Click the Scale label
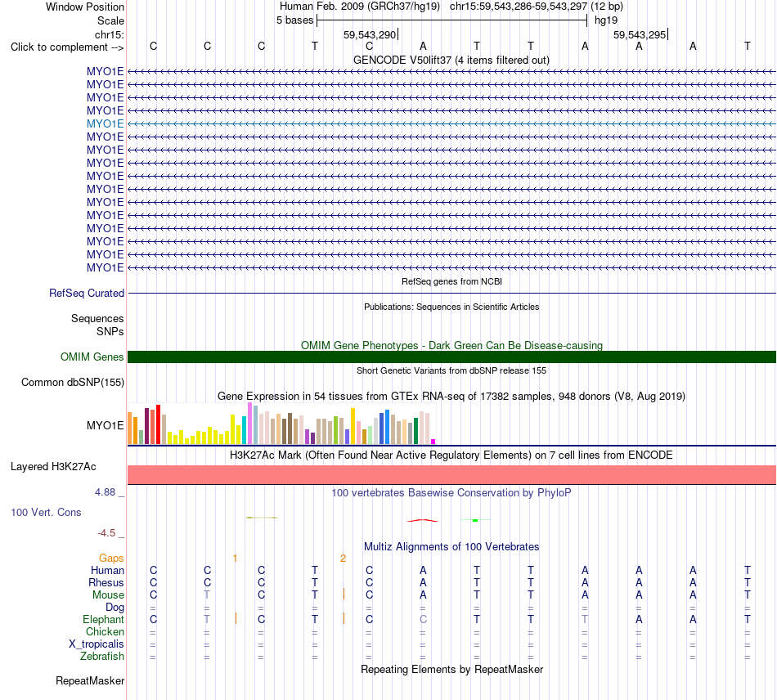777x700 pixels. (x=110, y=20)
